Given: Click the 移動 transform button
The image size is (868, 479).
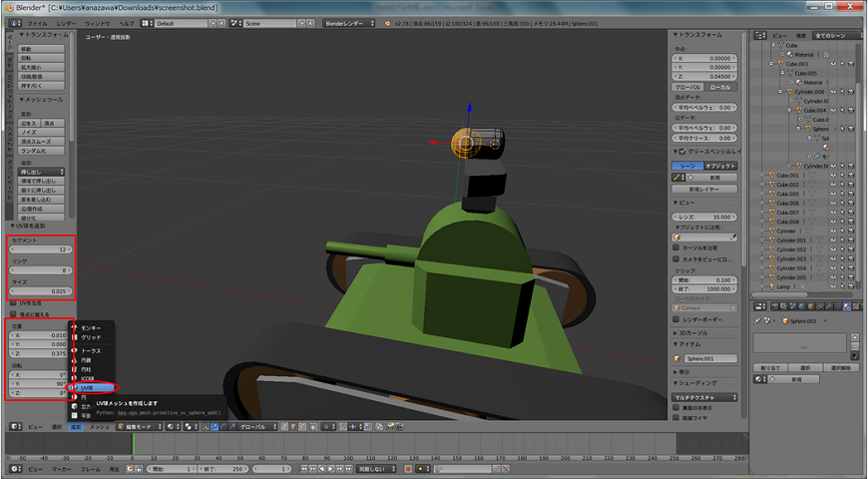Looking at the screenshot, I should [40, 48].
